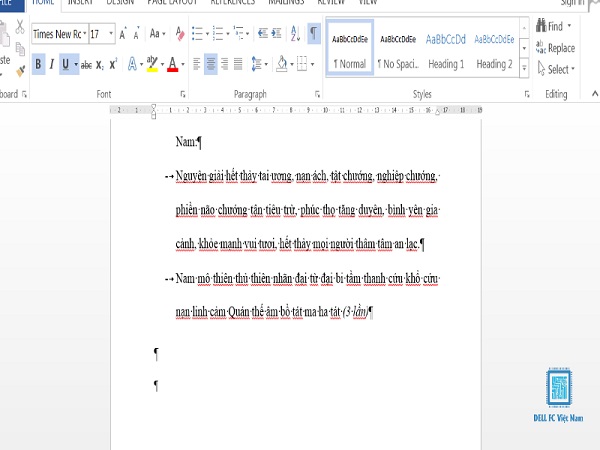The height and width of the screenshot is (450, 600).
Task: Click the word "Nguyện" in the document
Action: pyautogui.click(x=191, y=176)
